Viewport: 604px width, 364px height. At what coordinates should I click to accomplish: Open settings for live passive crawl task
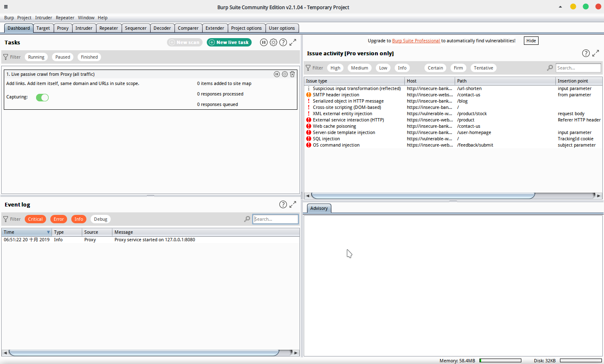click(285, 74)
